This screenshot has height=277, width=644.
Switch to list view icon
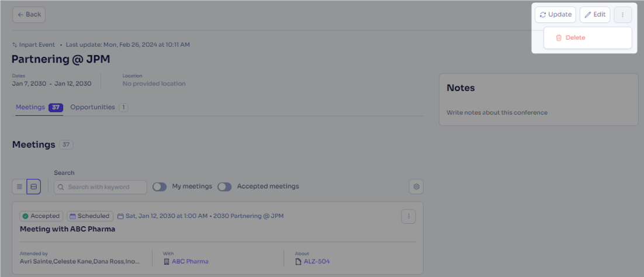pyautogui.click(x=19, y=186)
